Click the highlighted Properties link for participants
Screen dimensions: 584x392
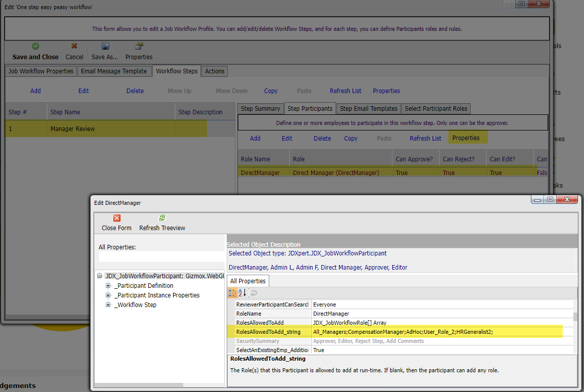466,138
